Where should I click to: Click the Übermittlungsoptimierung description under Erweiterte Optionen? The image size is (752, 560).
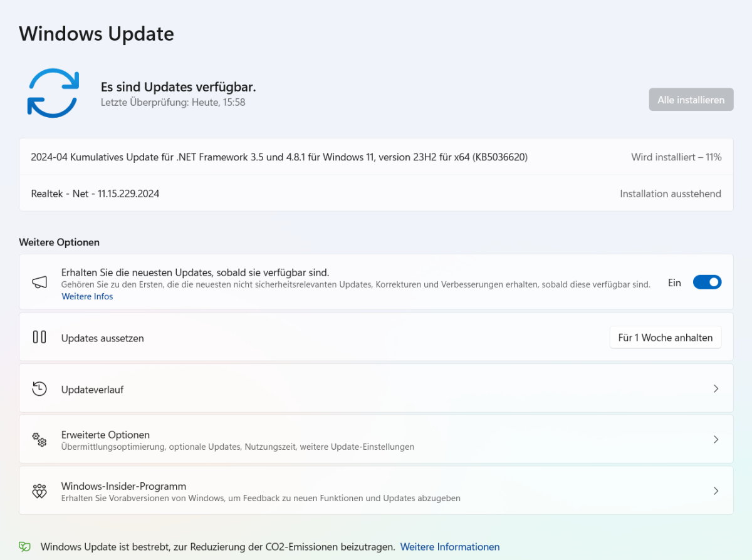point(238,447)
